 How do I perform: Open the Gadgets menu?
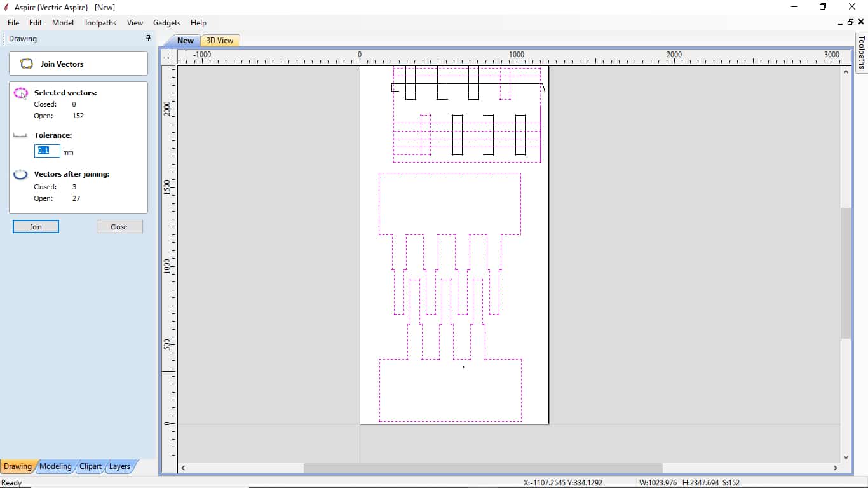(x=166, y=22)
